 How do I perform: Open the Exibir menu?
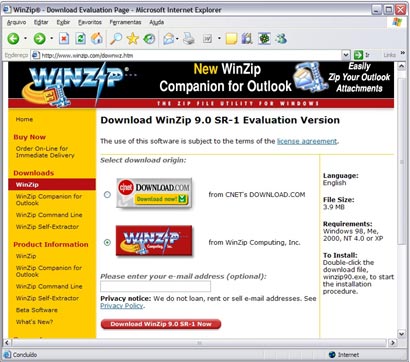point(63,22)
